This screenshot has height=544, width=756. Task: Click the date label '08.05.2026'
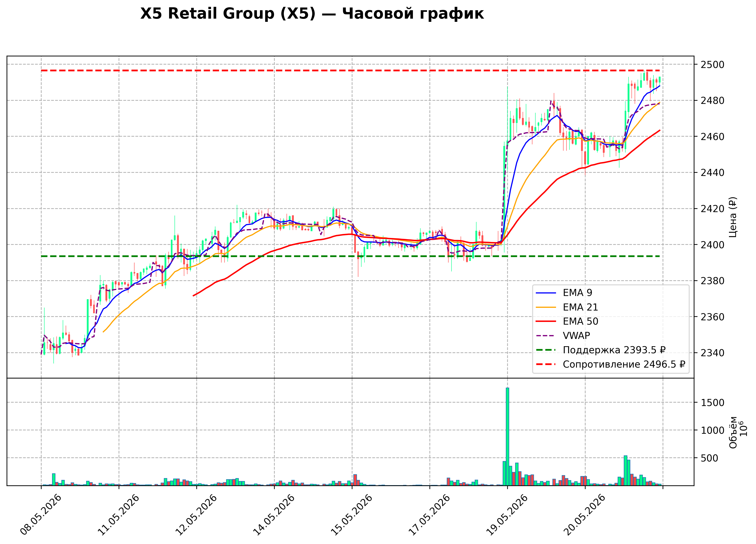tap(41, 515)
